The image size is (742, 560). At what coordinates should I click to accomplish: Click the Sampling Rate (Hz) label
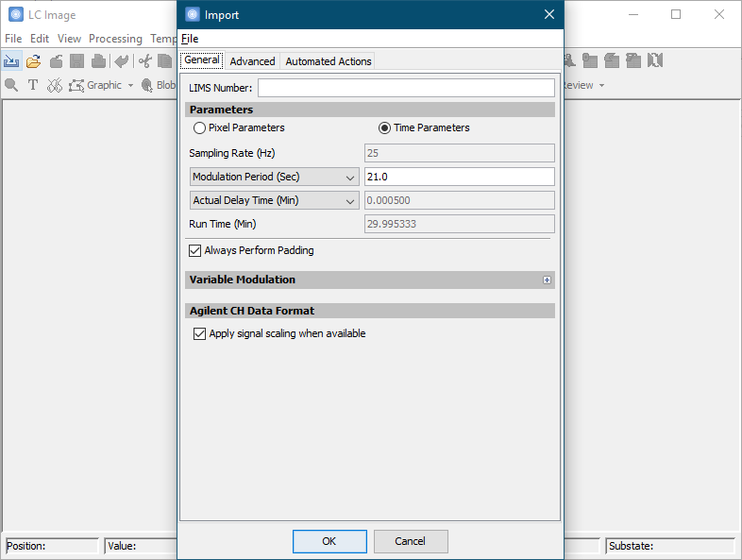click(x=232, y=153)
